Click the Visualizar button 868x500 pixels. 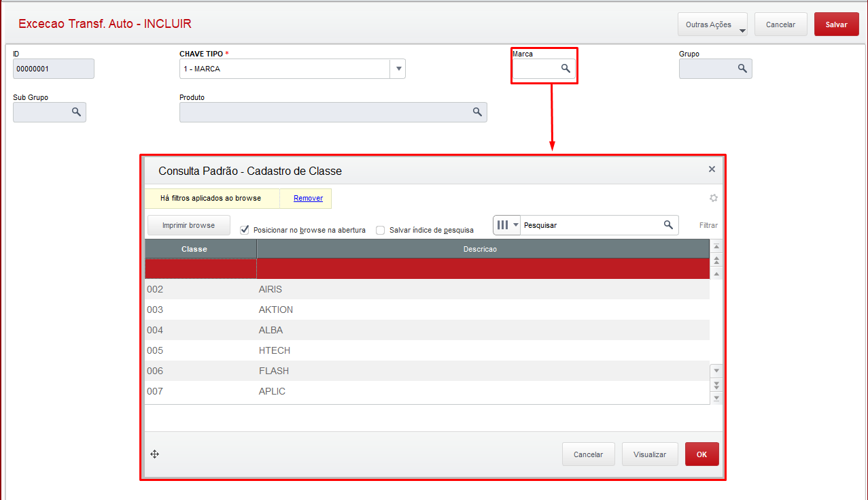[x=650, y=454]
